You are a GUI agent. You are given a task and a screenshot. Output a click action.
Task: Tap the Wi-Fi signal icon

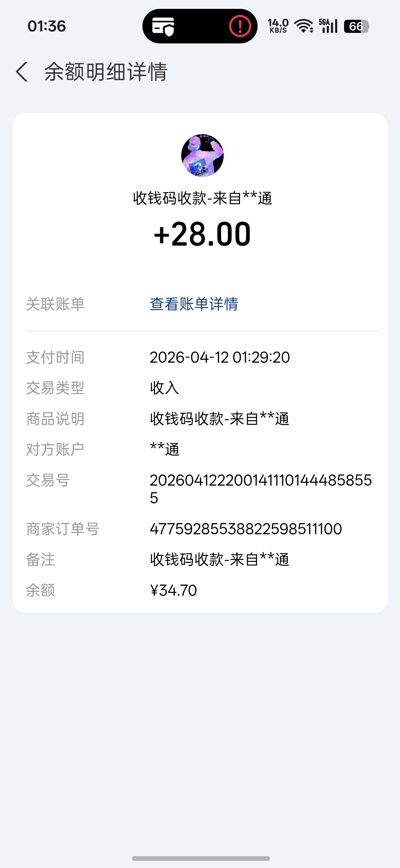pos(304,26)
